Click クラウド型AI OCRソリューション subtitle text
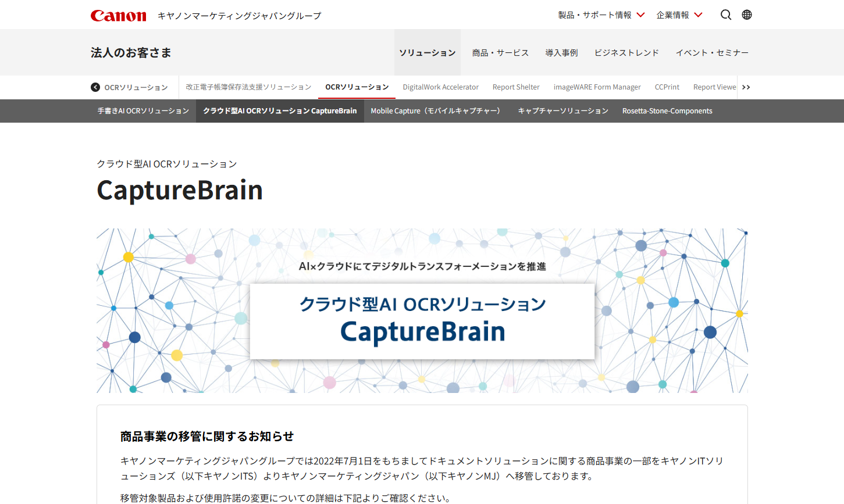844x504 pixels. 167,164
